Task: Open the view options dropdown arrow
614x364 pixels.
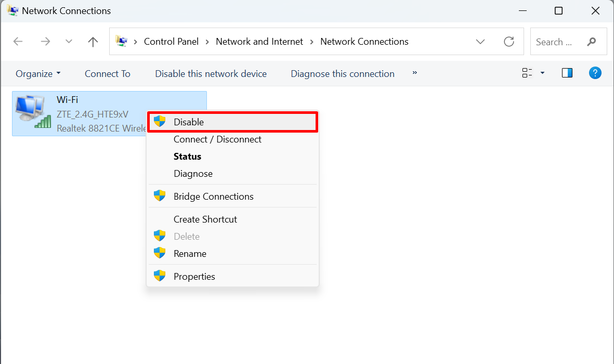Action: (x=542, y=73)
